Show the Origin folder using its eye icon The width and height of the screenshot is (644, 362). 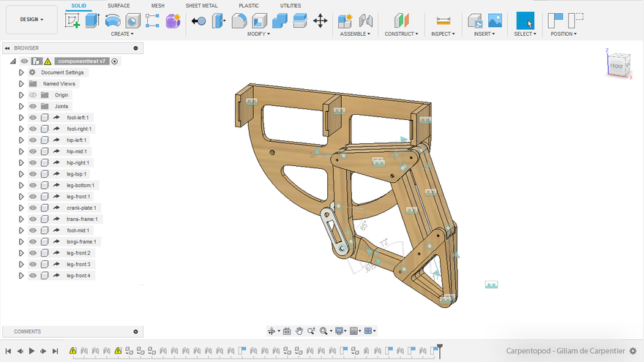click(x=33, y=95)
